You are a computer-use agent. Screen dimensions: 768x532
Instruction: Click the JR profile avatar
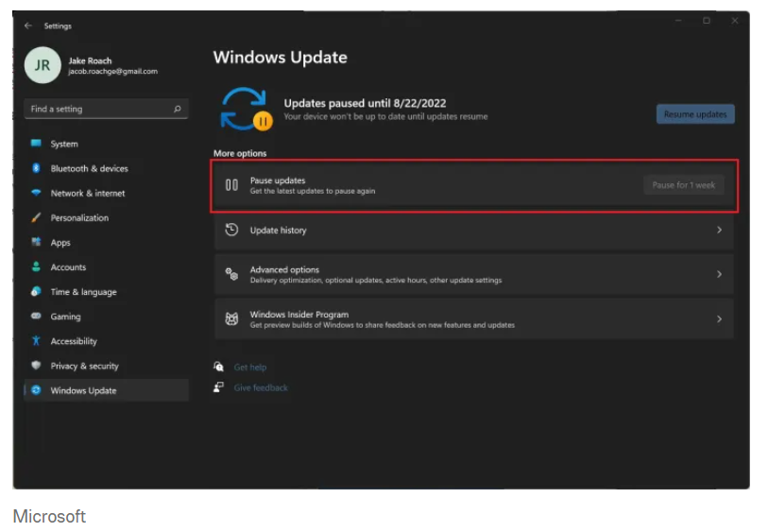(x=43, y=65)
